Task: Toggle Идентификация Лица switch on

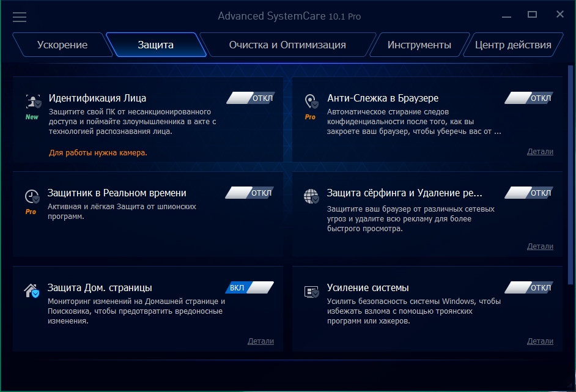Action: [251, 98]
